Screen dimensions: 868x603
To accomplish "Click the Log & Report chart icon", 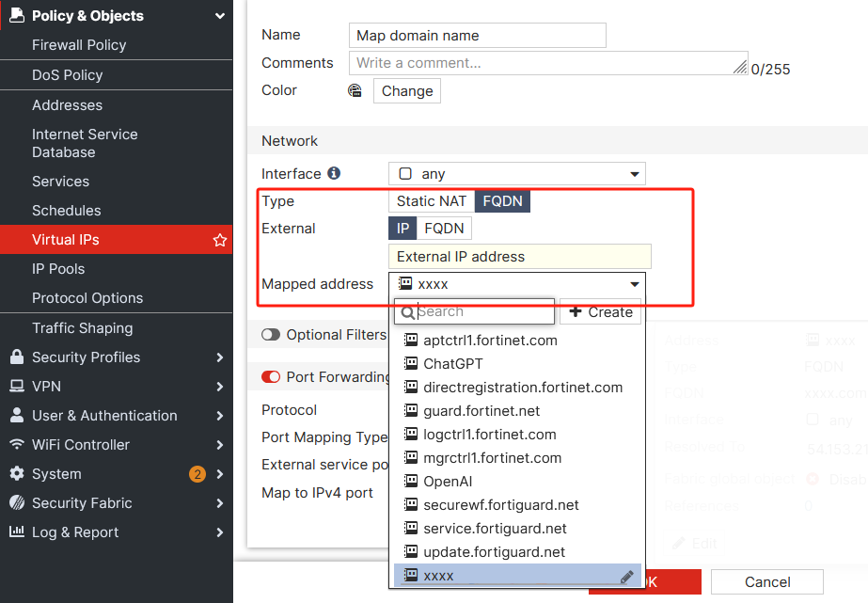I will pos(17,532).
